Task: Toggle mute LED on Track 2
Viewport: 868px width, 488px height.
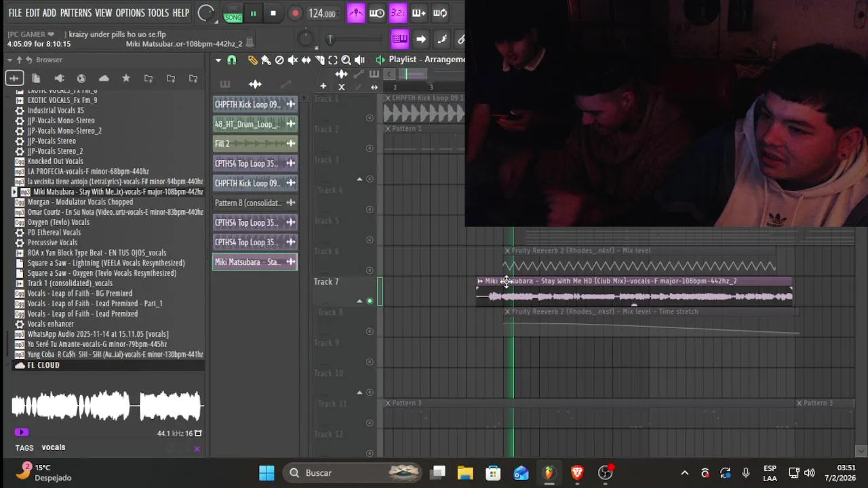Action: click(370, 148)
